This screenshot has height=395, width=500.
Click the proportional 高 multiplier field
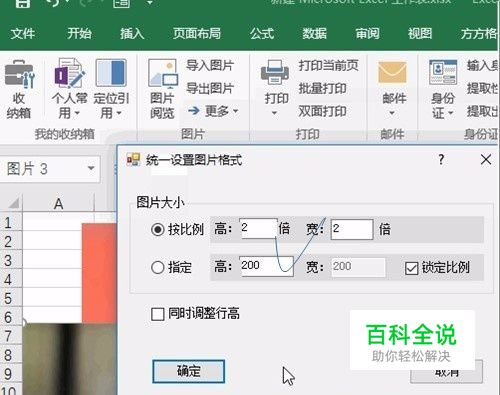tap(258, 229)
